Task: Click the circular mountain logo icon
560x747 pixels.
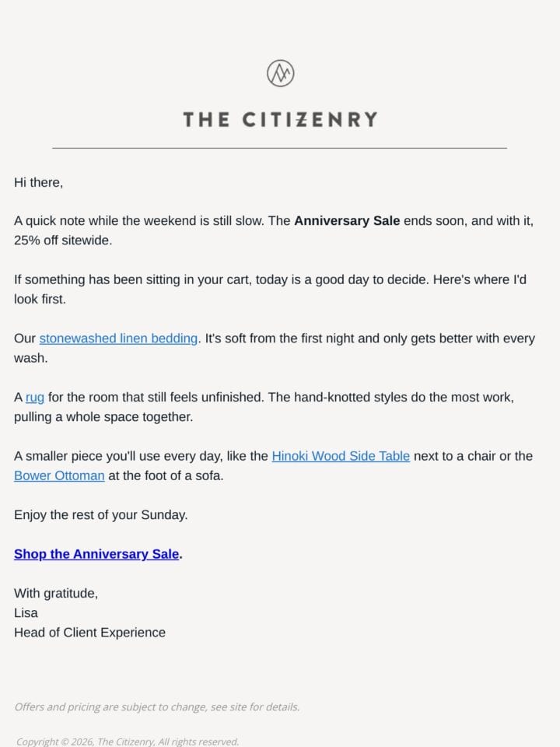Action: pos(280,73)
